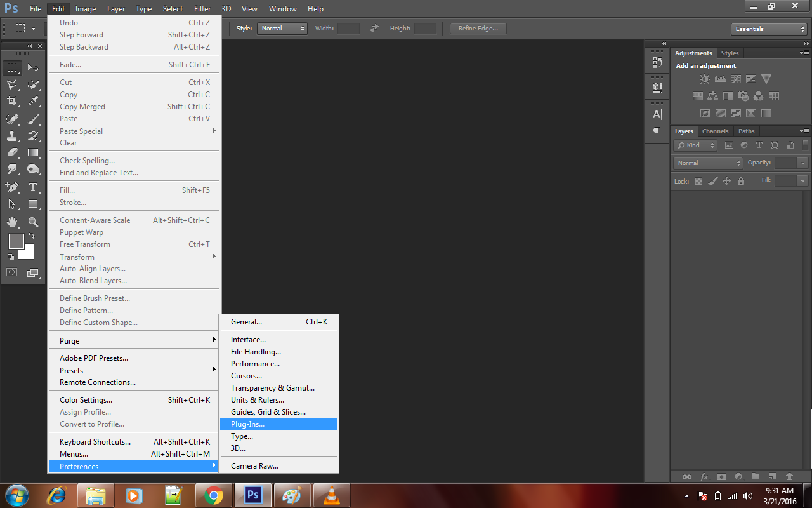Add a Levels adjustment
The width and height of the screenshot is (812, 508).
click(720, 79)
